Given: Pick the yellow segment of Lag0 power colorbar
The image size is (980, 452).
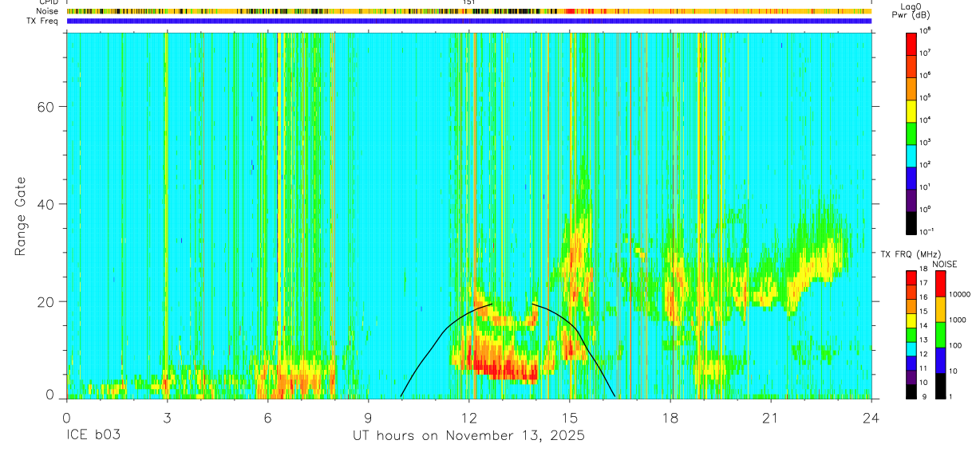Looking at the screenshot, I should click(x=911, y=110).
